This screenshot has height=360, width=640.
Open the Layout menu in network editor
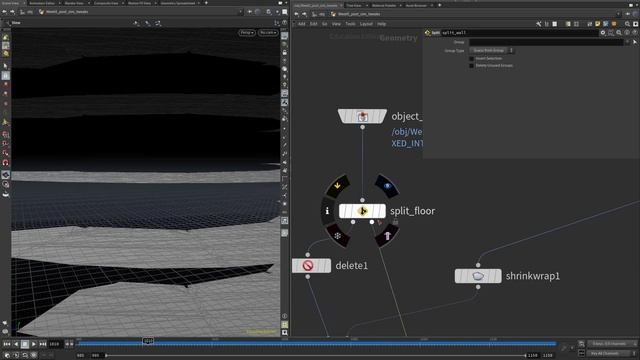point(366,24)
